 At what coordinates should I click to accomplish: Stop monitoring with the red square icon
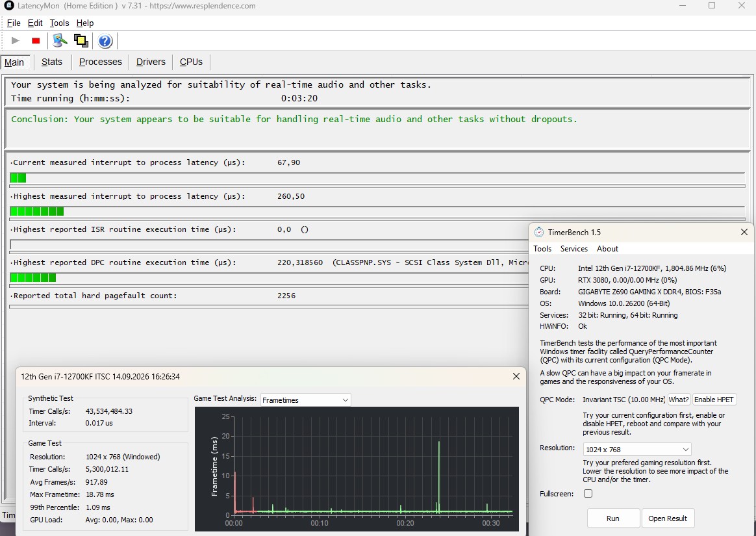(x=36, y=41)
